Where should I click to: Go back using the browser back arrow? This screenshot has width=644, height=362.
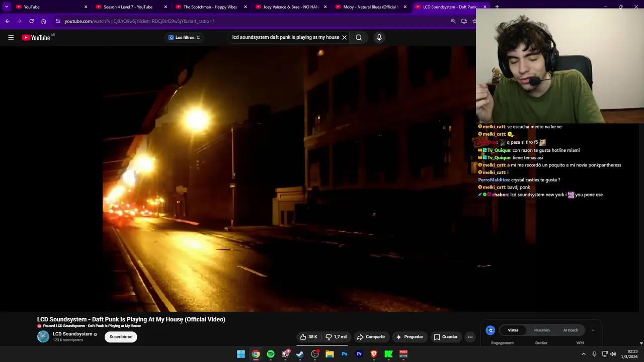click(x=7, y=21)
